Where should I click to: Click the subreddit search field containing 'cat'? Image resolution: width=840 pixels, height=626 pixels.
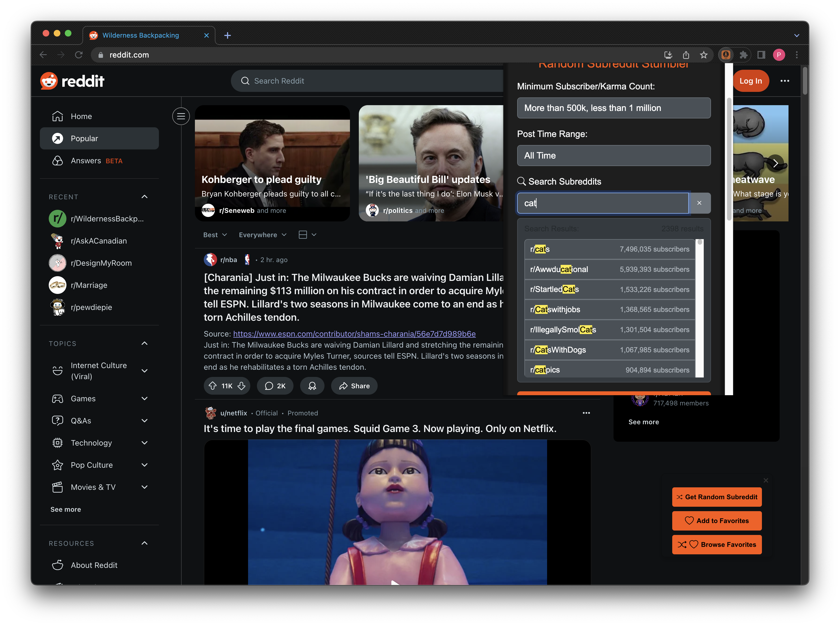(603, 203)
